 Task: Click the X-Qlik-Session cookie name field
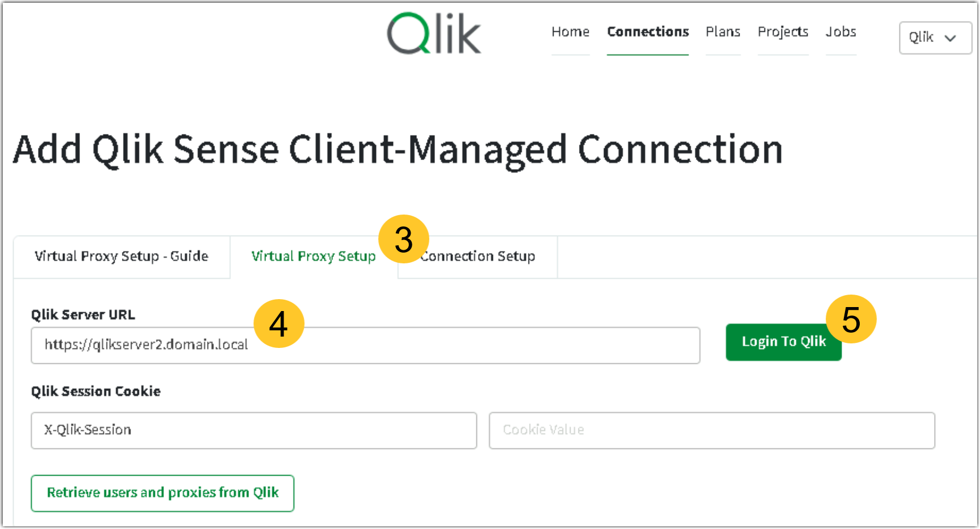(x=254, y=430)
